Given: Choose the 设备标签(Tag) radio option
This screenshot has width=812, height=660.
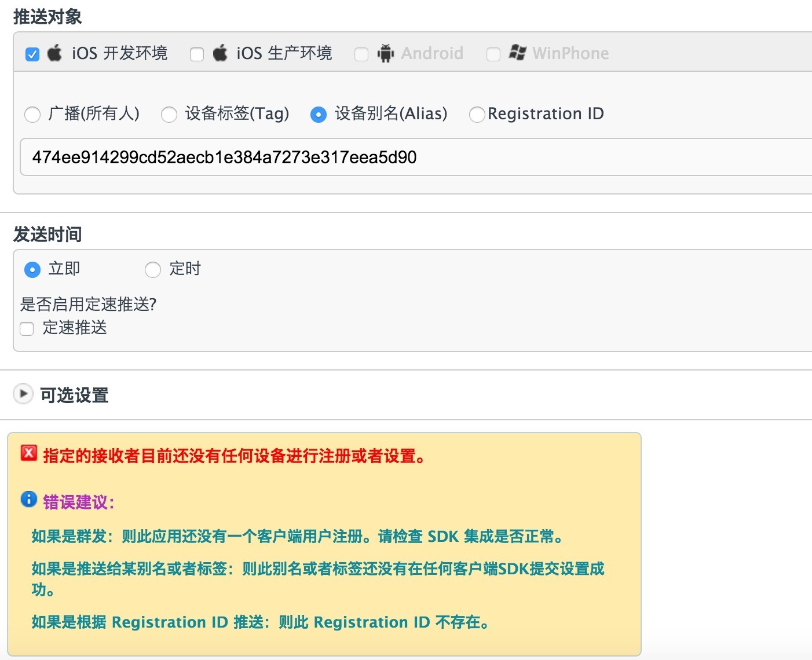Looking at the screenshot, I should (169, 115).
